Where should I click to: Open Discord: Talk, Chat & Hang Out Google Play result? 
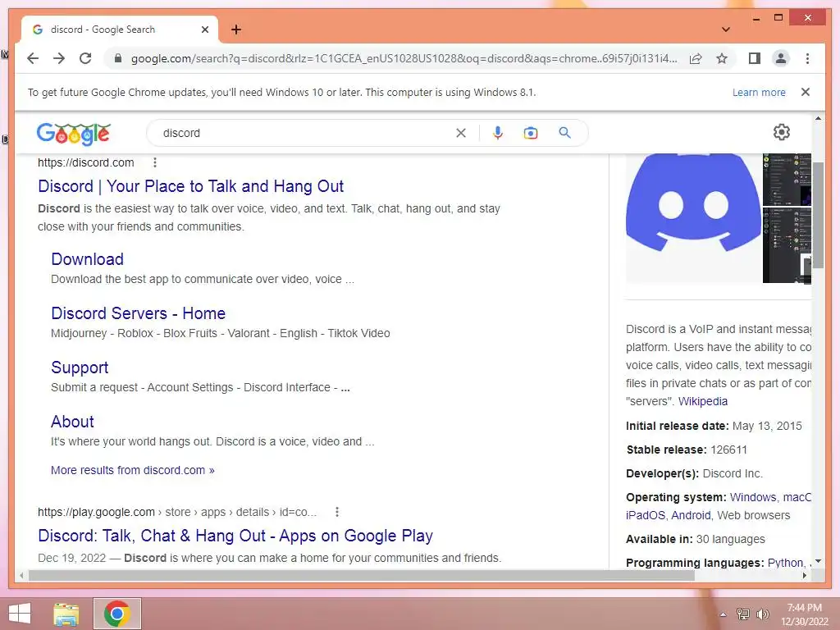click(x=235, y=536)
